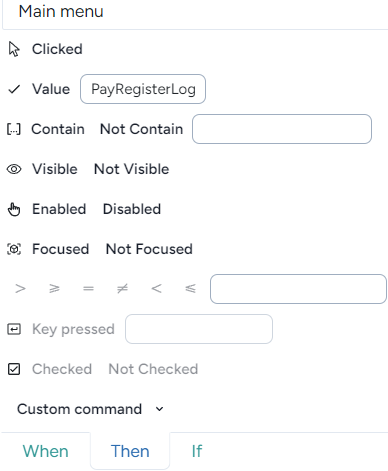Expand the Custom command dropdown
Screen dimensions: 388x471
(90, 409)
